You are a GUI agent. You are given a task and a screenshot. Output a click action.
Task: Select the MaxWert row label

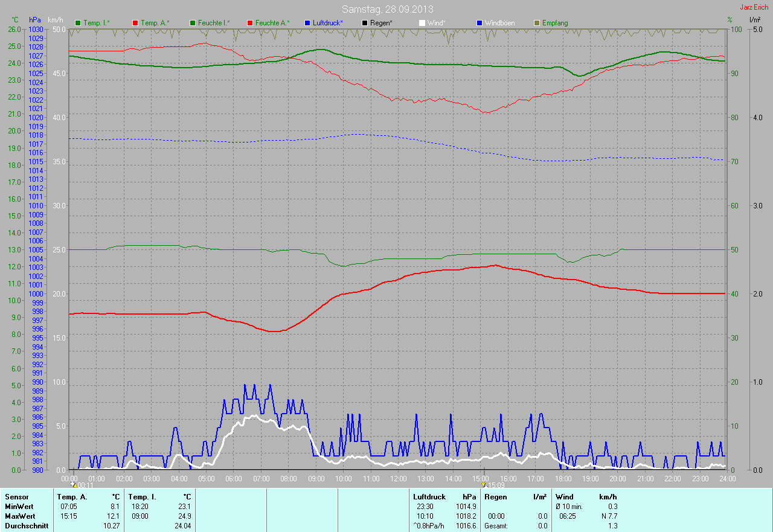pos(20,516)
